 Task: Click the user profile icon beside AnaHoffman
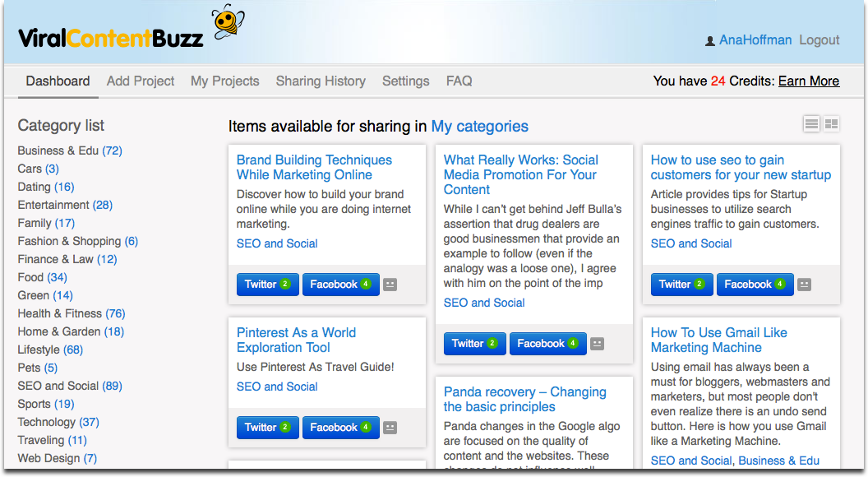tap(710, 41)
